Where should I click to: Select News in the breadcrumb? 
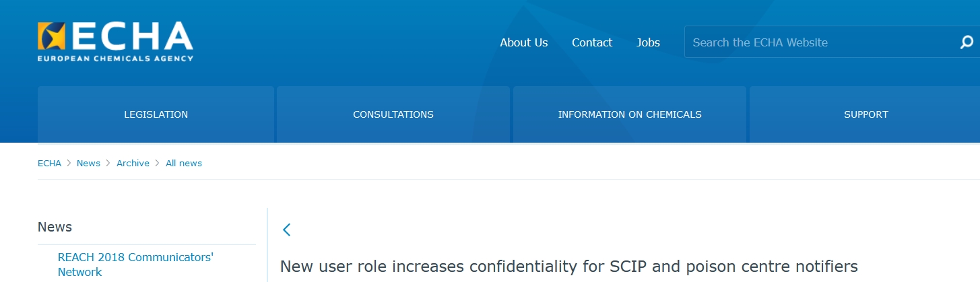click(x=88, y=163)
